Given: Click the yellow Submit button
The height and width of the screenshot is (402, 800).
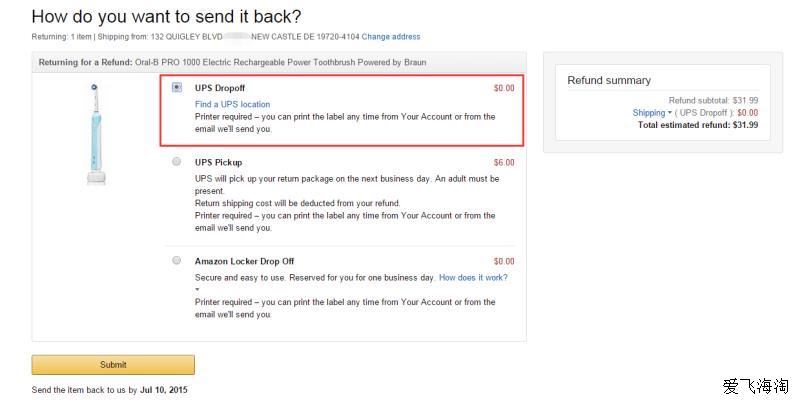Looking at the screenshot, I should 113,365.
